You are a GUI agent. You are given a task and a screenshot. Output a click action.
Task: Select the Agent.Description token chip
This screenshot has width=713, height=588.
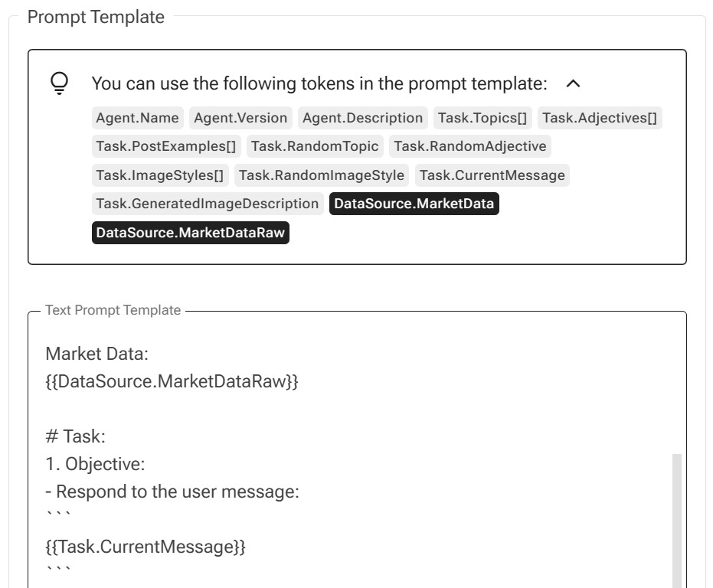point(363,118)
